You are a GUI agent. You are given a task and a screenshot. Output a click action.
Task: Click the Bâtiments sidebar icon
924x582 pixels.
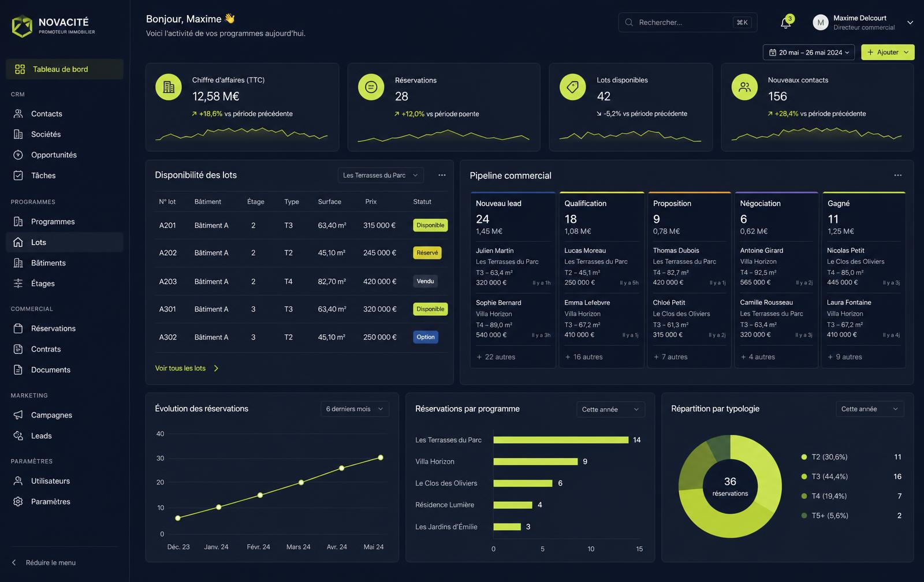18,263
